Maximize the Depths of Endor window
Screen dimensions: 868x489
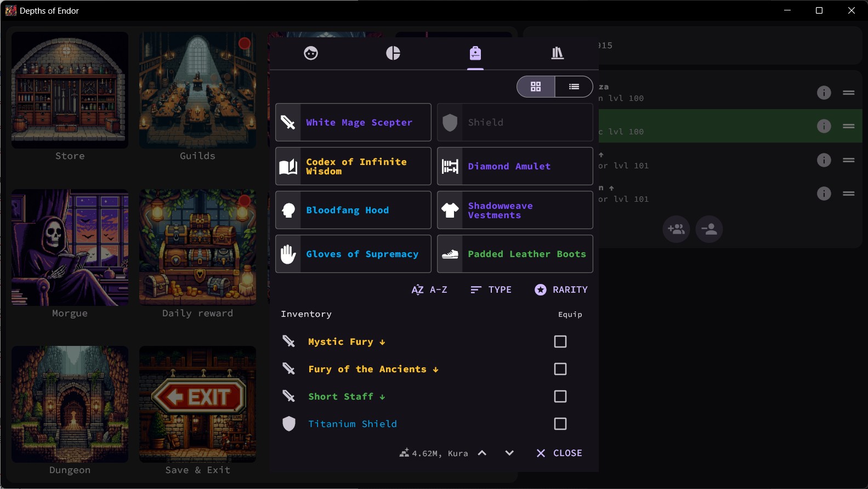[819, 10]
